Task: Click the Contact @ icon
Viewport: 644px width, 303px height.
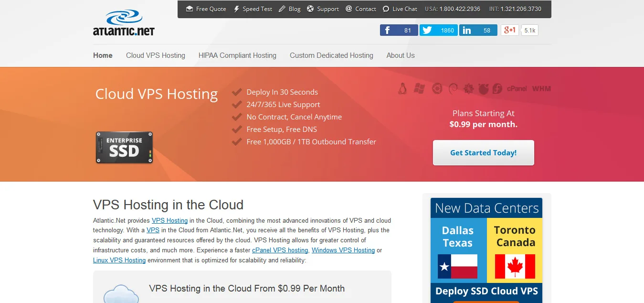Action: tap(349, 9)
